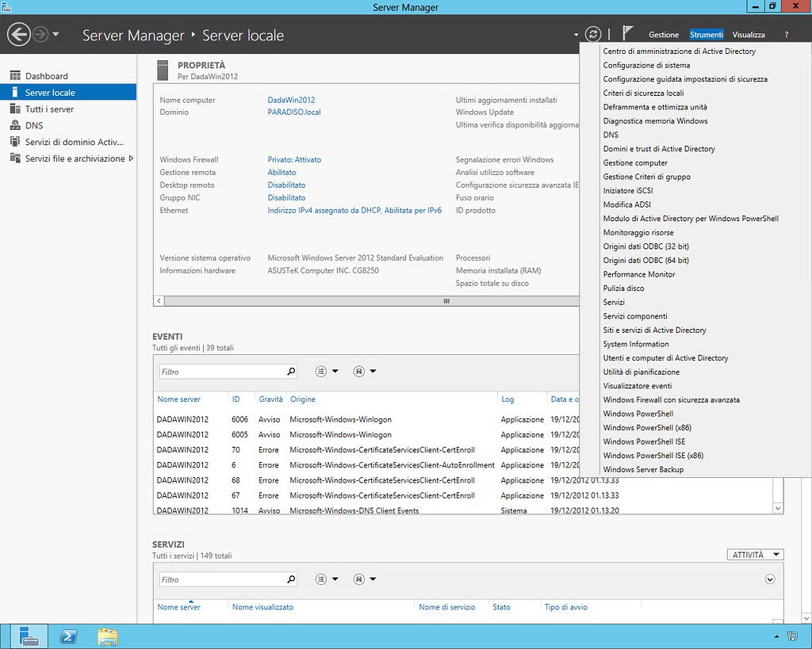This screenshot has width=812, height=649.
Task: Open the Visualizza menu
Action: 749,35
